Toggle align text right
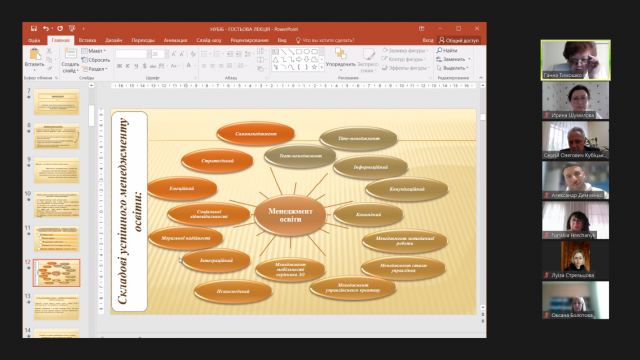 tap(221, 66)
